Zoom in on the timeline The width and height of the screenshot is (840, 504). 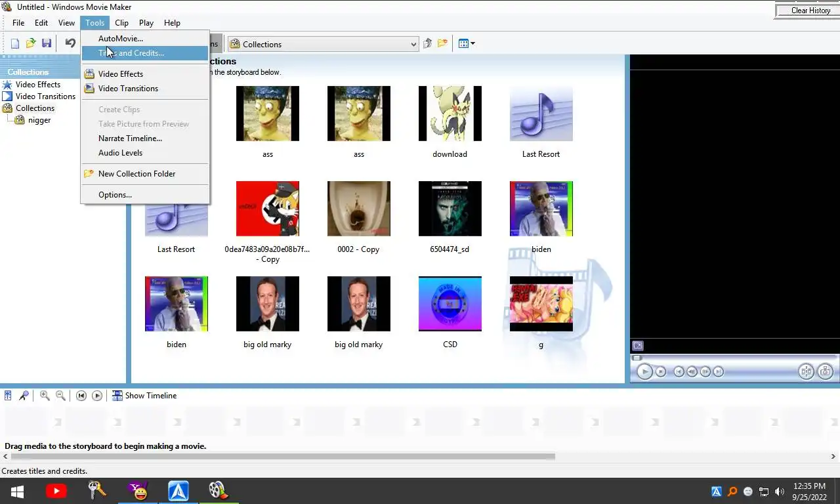click(45, 396)
